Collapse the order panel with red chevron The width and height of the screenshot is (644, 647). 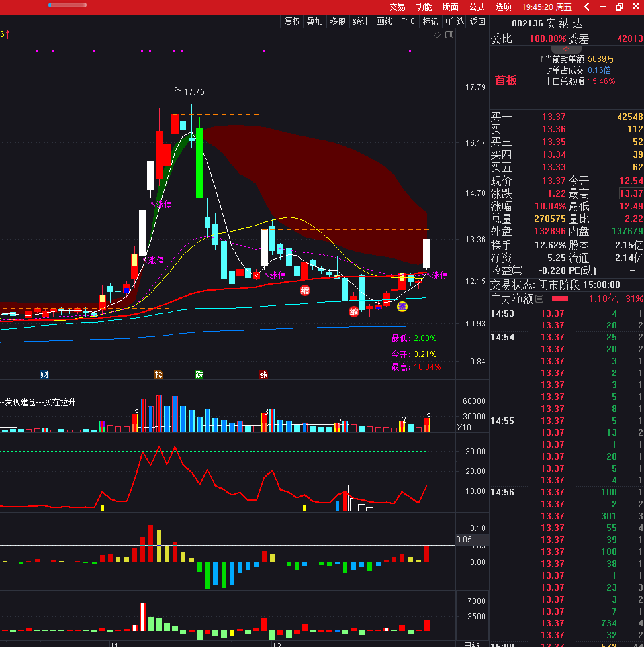tap(567, 50)
